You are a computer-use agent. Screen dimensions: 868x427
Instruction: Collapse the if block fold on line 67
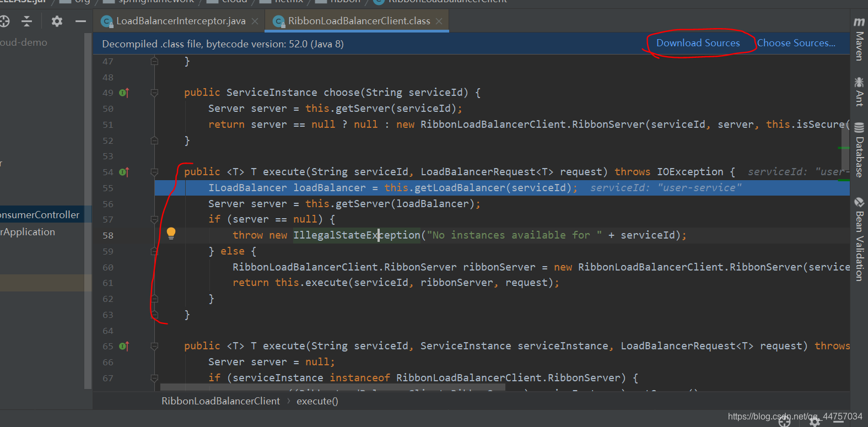[154, 378]
